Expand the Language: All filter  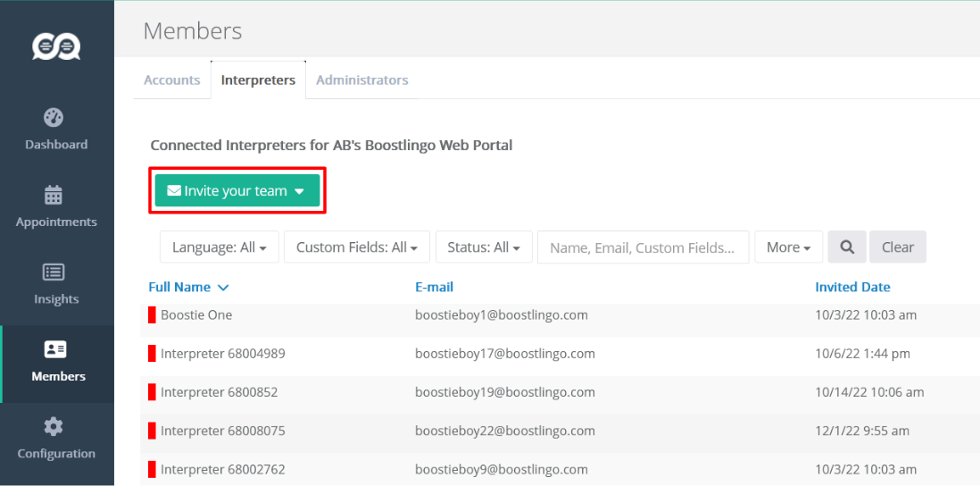[220, 247]
